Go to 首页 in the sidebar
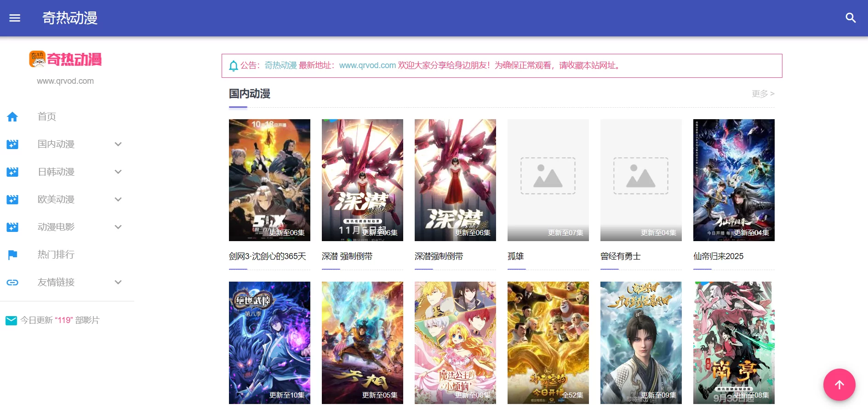This screenshot has width=868, height=410. 47,116
